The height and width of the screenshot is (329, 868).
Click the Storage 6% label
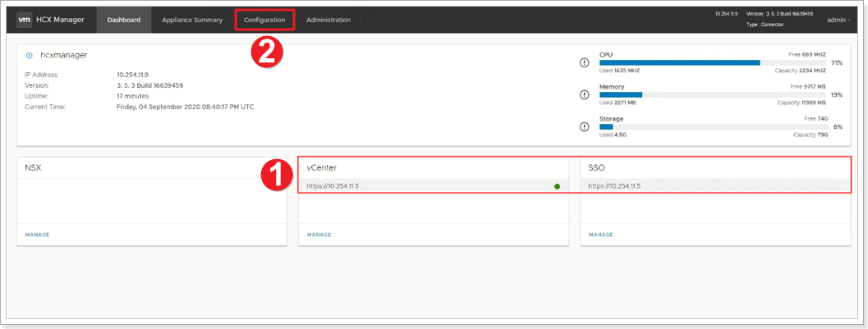(838, 127)
